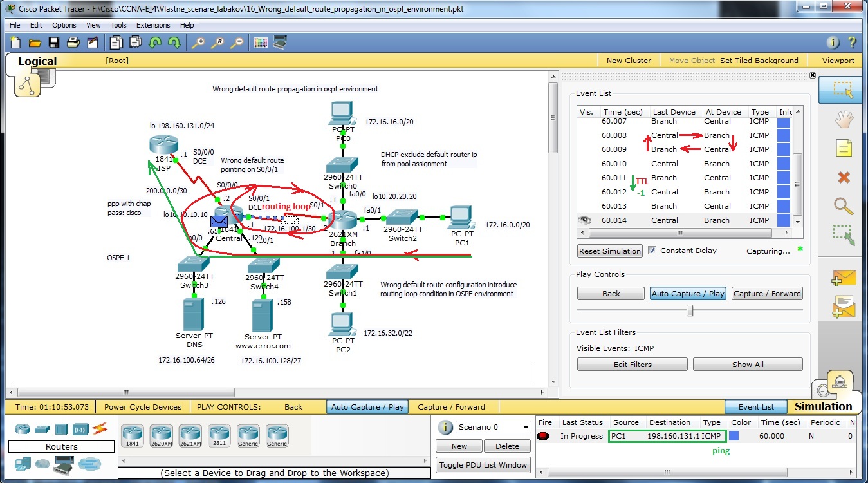
Task: Toggle the Constant Delay checkbox
Action: click(652, 251)
